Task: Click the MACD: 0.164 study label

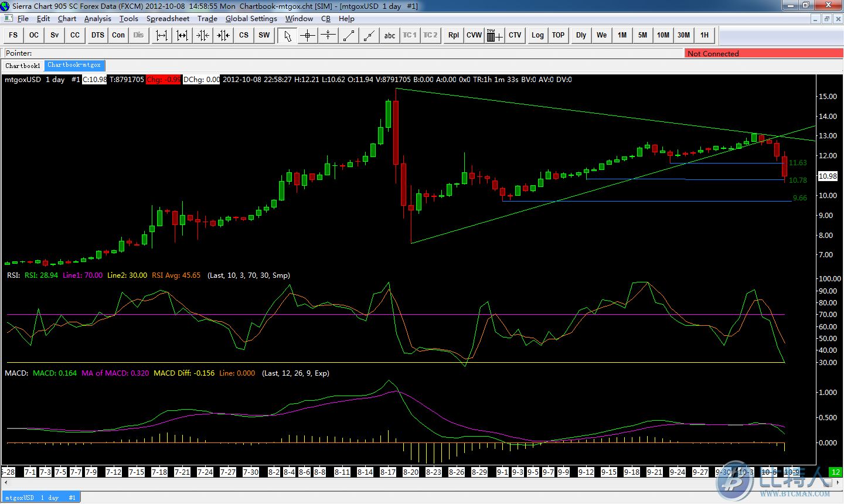Action: (55, 373)
